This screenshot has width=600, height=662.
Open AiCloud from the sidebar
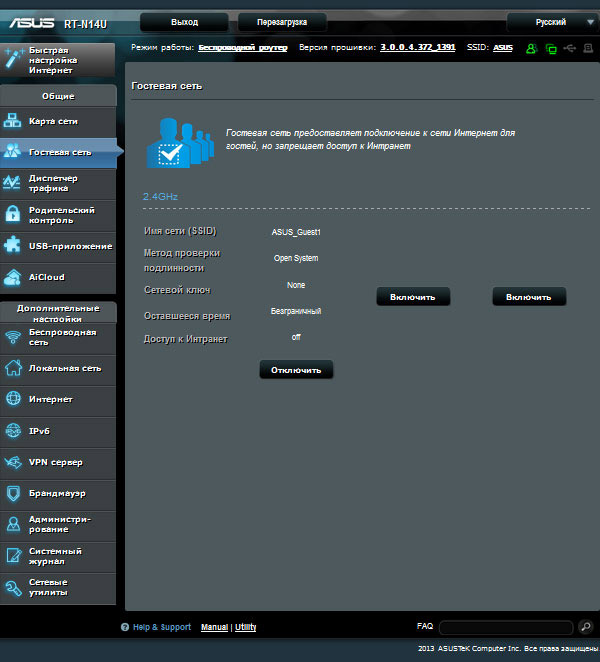[58, 277]
